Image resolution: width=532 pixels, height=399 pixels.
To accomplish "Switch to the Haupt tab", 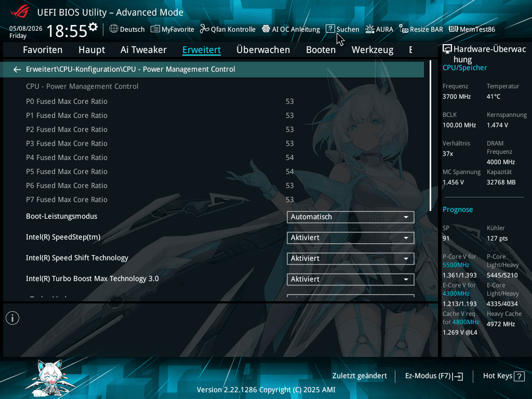I will tap(91, 50).
